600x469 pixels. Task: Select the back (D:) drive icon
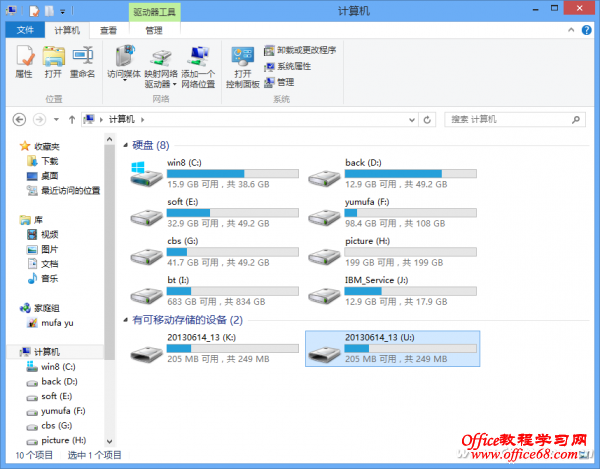[x=324, y=178]
